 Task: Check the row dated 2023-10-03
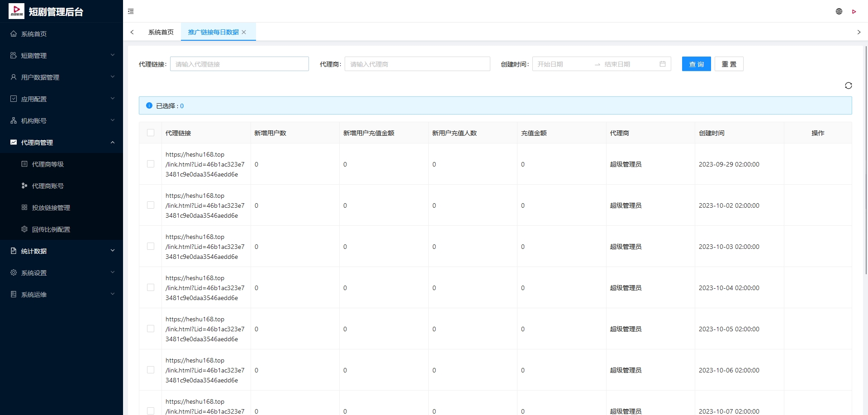[x=151, y=246]
